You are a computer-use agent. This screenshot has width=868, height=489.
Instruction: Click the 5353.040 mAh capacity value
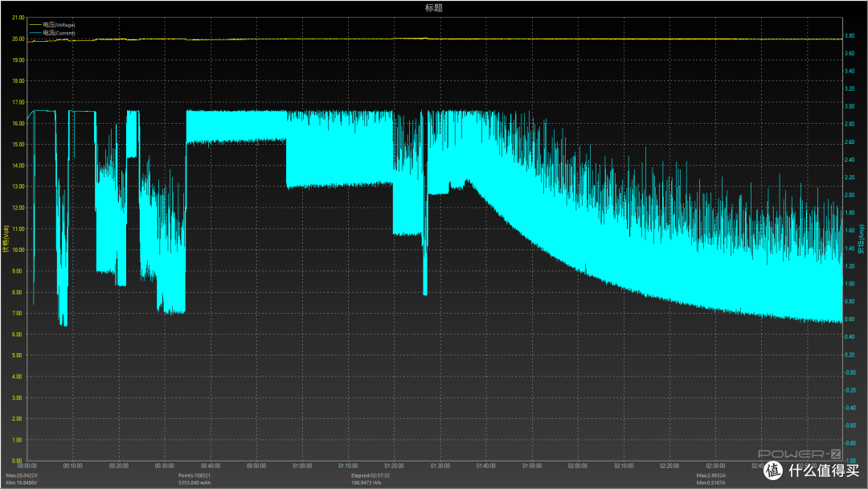(x=194, y=483)
